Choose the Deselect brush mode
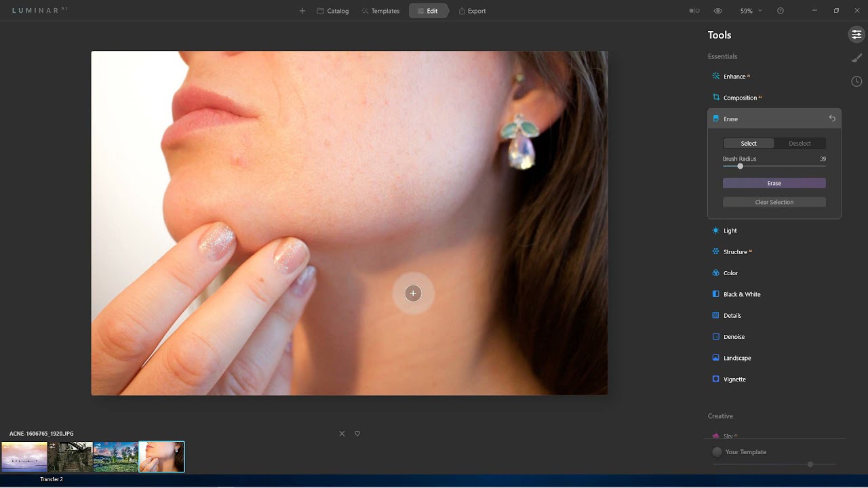Image resolution: width=868 pixels, height=488 pixels. pos(800,144)
